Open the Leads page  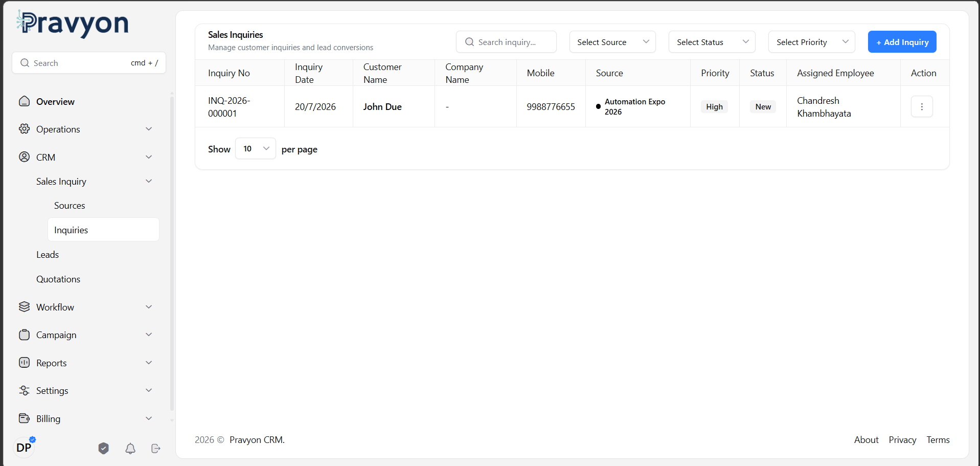pyautogui.click(x=48, y=255)
